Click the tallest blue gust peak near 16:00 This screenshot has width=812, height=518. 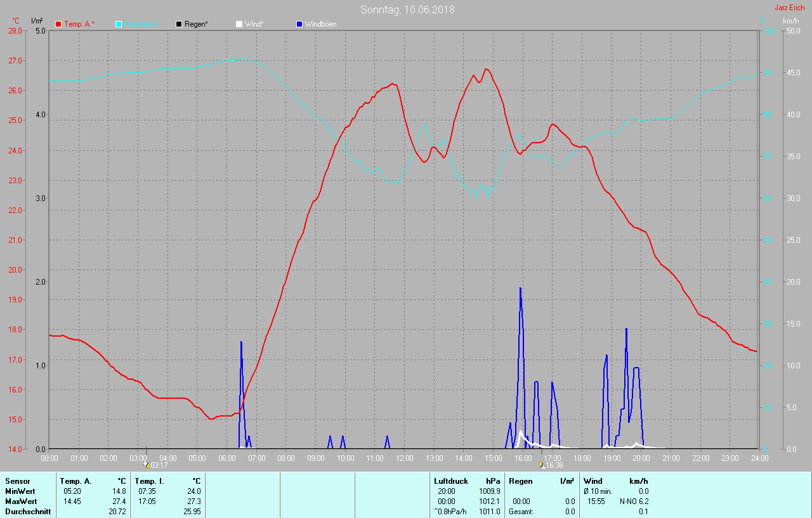pyautogui.click(x=520, y=289)
